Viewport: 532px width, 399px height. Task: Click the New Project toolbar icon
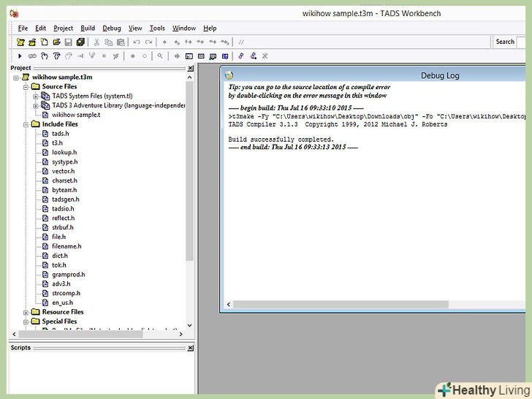tap(20, 42)
